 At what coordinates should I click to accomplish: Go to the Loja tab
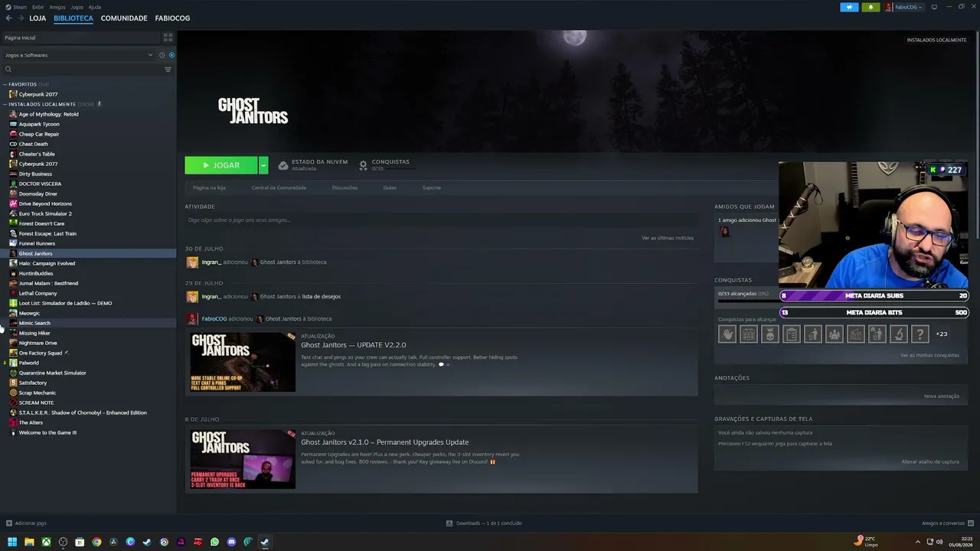click(38, 18)
